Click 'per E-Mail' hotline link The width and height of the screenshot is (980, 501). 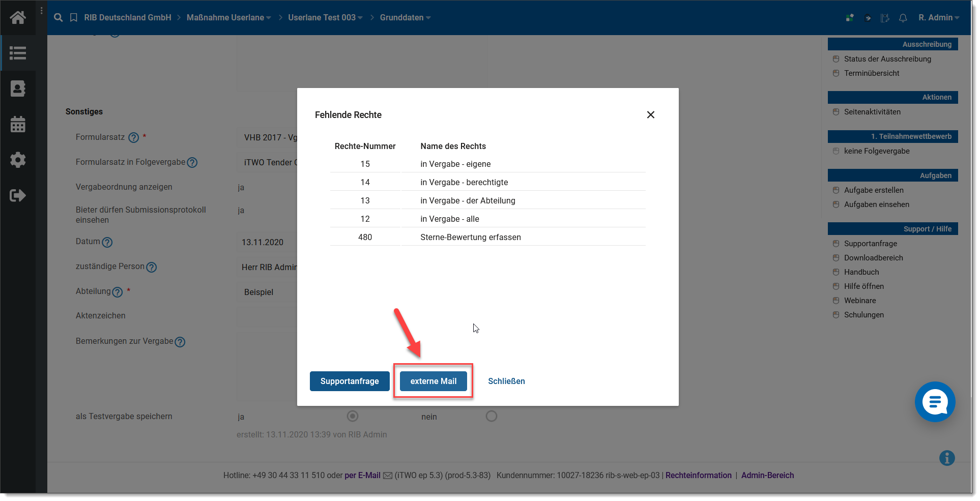pyautogui.click(x=362, y=476)
